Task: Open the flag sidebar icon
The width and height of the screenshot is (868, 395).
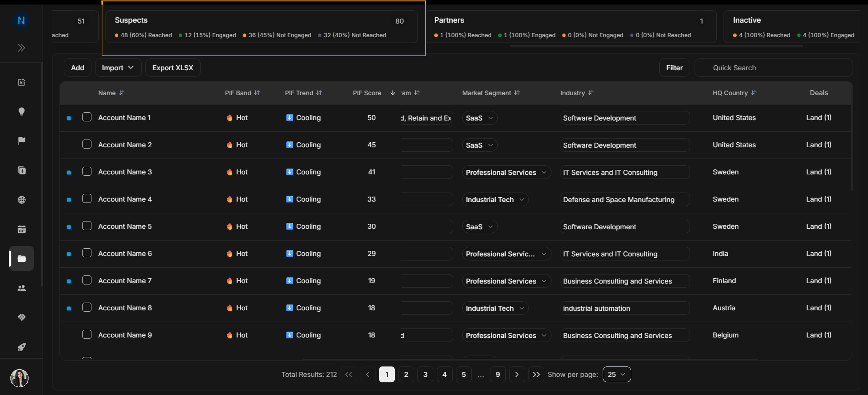Action: [x=21, y=141]
